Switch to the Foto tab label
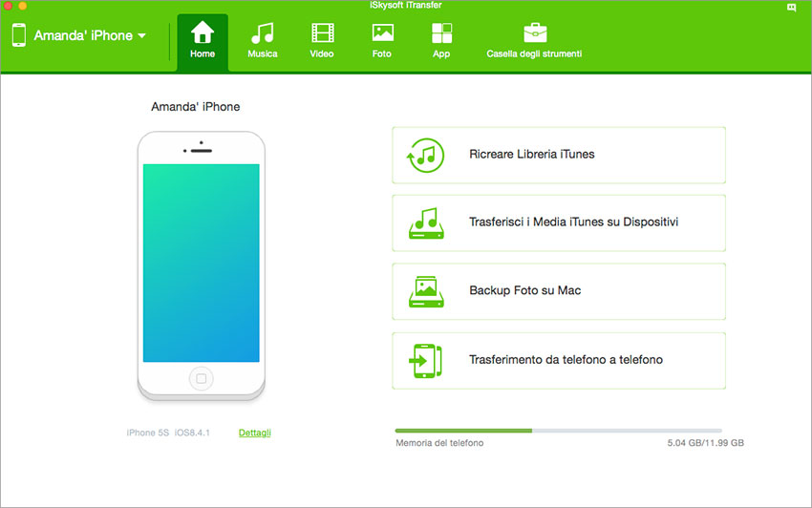This screenshot has height=508, width=812. point(382,53)
